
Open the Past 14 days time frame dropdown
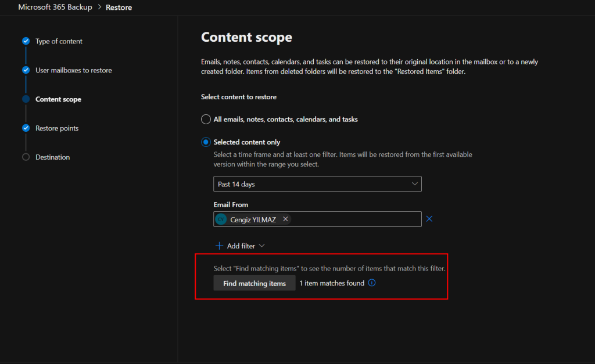(x=317, y=184)
